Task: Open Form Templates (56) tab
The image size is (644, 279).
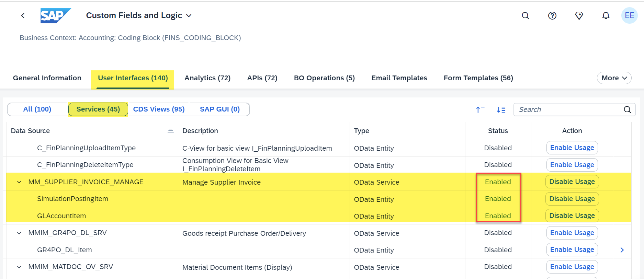Action: (478, 78)
